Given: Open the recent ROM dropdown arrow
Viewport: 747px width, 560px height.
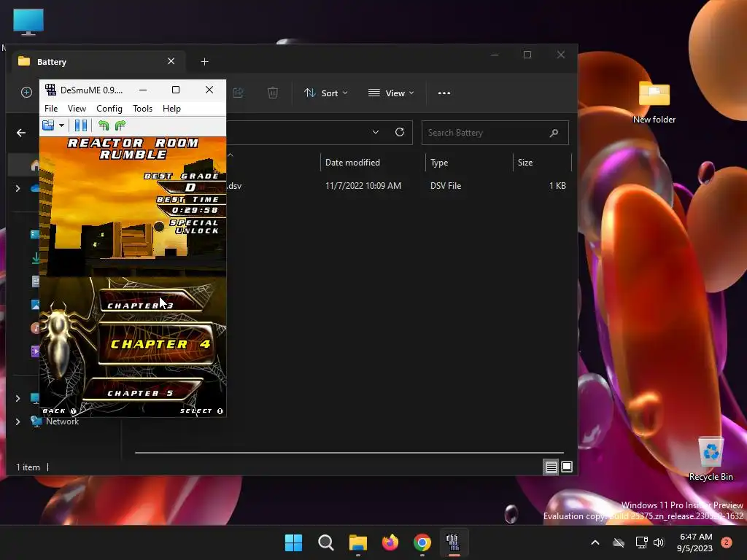Looking at the screenshot, I should coord(61,125).
